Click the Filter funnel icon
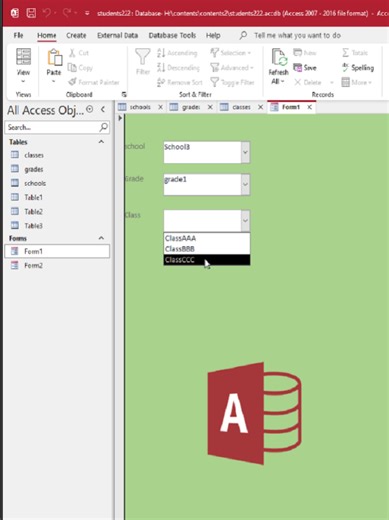 142,57
